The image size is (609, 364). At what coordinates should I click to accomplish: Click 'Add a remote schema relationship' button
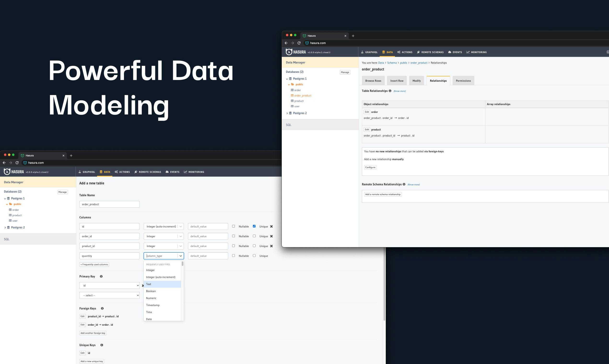pyautogui.click(x=383, y=194)
